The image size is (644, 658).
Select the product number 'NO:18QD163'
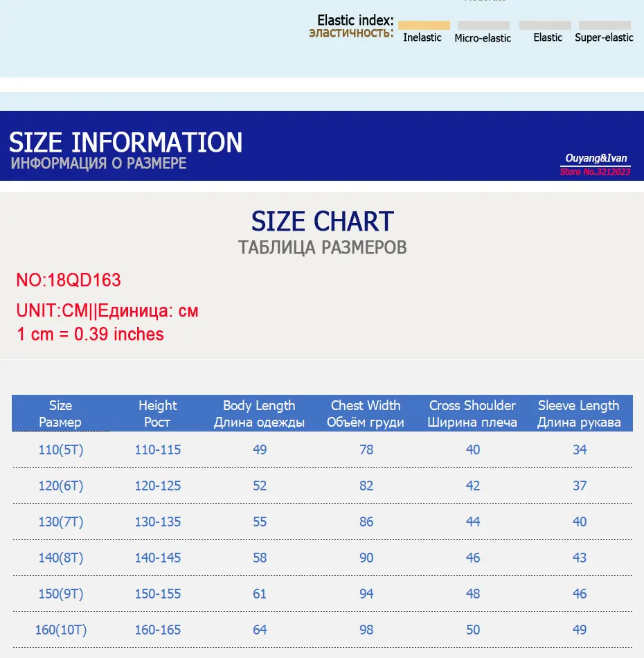(x=69, y=280)
